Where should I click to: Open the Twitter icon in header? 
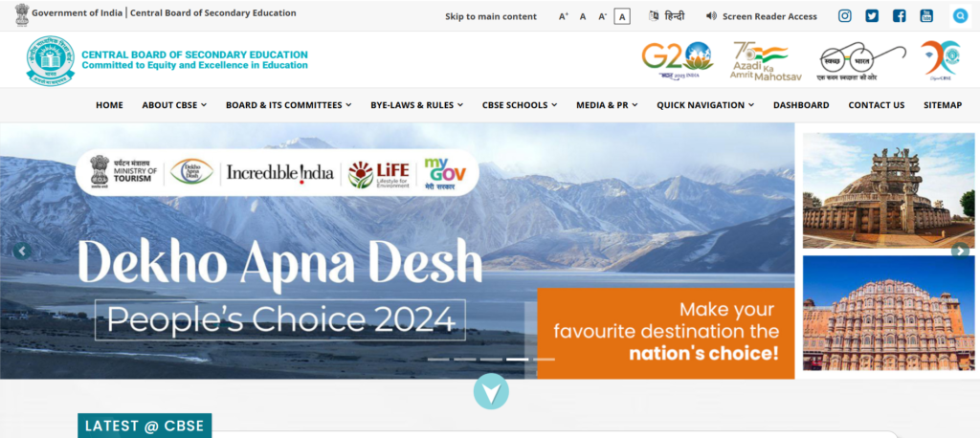pyautogui.click(x=871, y=16)
